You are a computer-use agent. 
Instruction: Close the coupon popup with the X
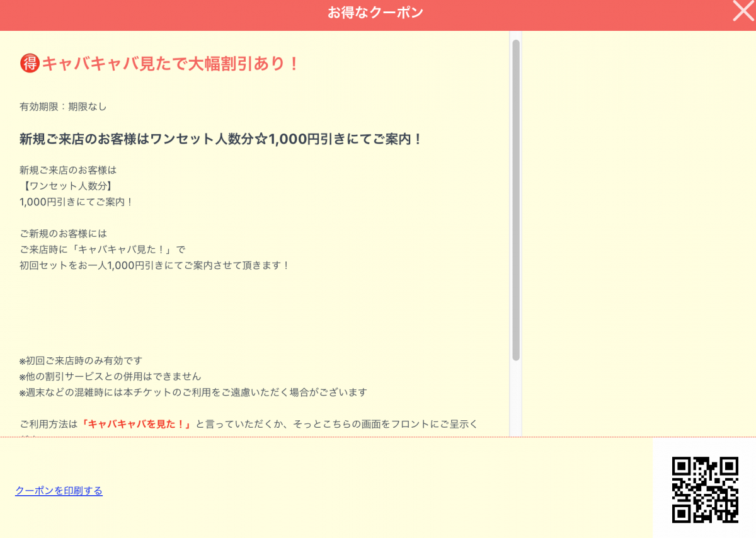tap(743, 11)
